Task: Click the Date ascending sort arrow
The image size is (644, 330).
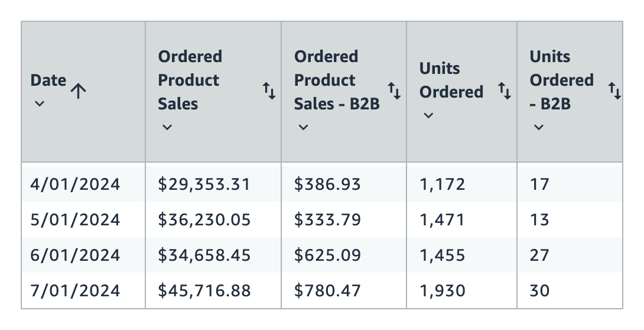Action: 78,90
